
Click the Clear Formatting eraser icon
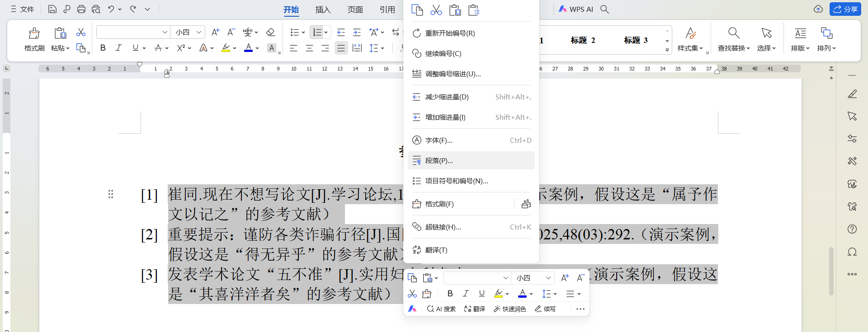coord(270,32)
